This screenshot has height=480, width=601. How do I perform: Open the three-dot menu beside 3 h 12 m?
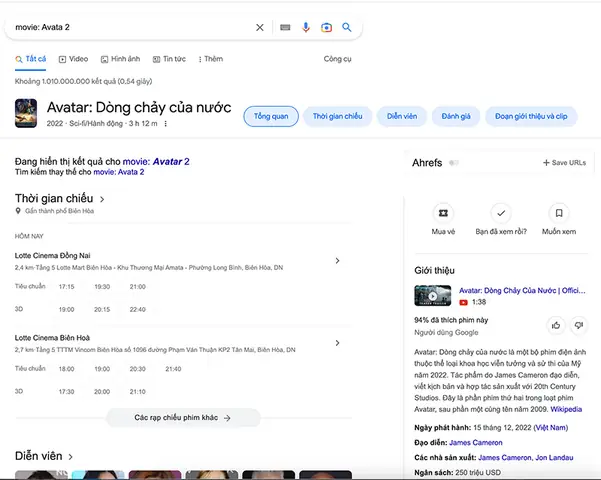tap(166, 123)
